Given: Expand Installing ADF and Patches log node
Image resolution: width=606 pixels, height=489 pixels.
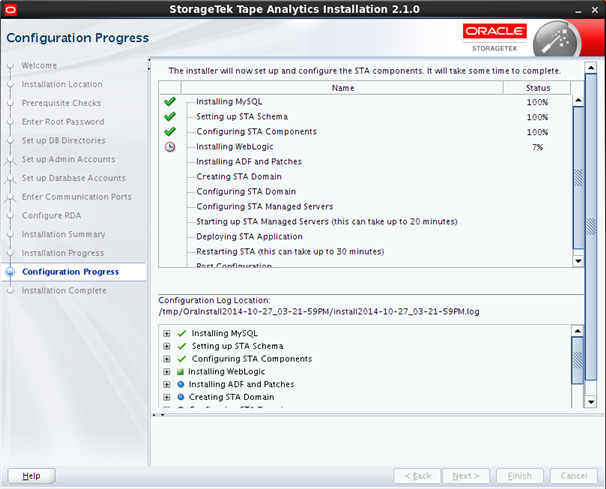Looking at the screenshot, I should click(x=167, y=385).
